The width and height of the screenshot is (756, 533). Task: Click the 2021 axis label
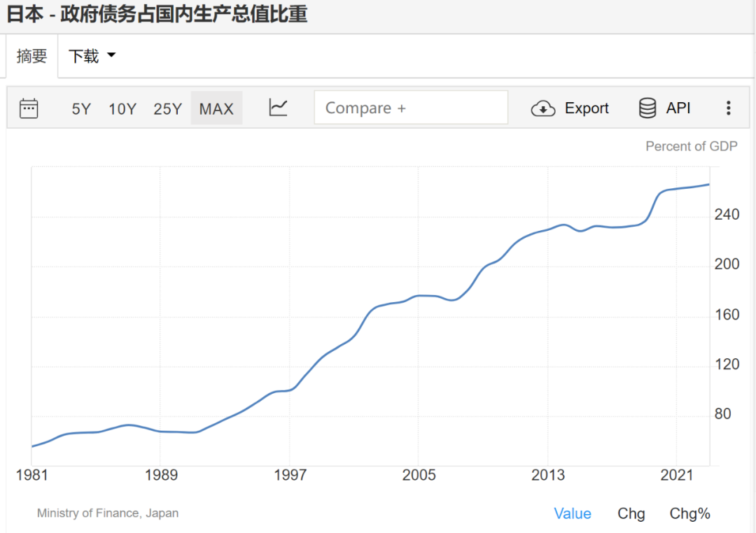[x=677, y=475]
